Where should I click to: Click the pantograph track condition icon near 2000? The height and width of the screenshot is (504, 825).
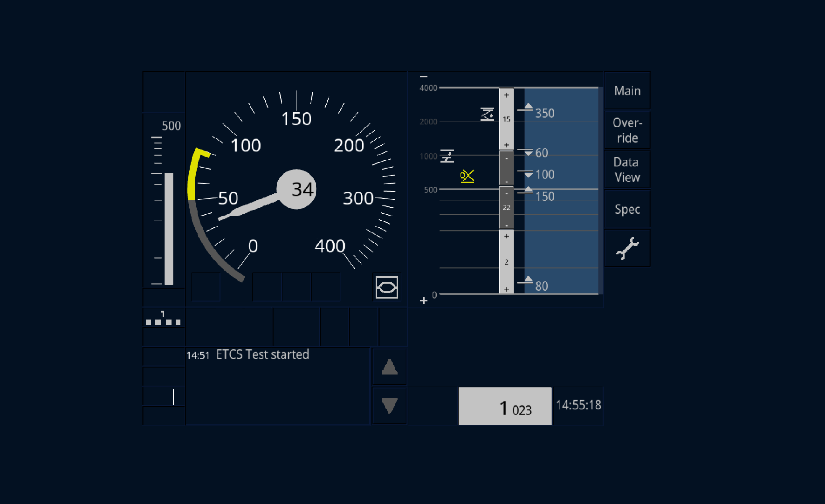[487, 114]
